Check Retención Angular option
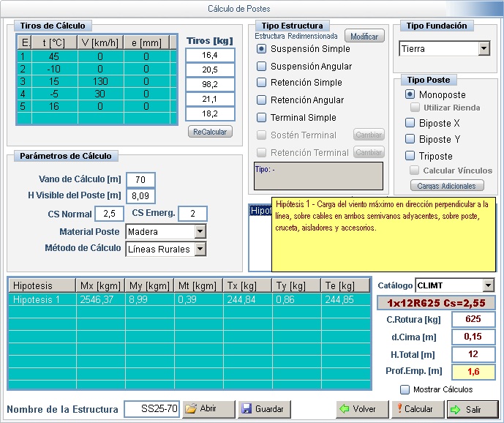The image size is (504, 423). [x=262, y=100]
